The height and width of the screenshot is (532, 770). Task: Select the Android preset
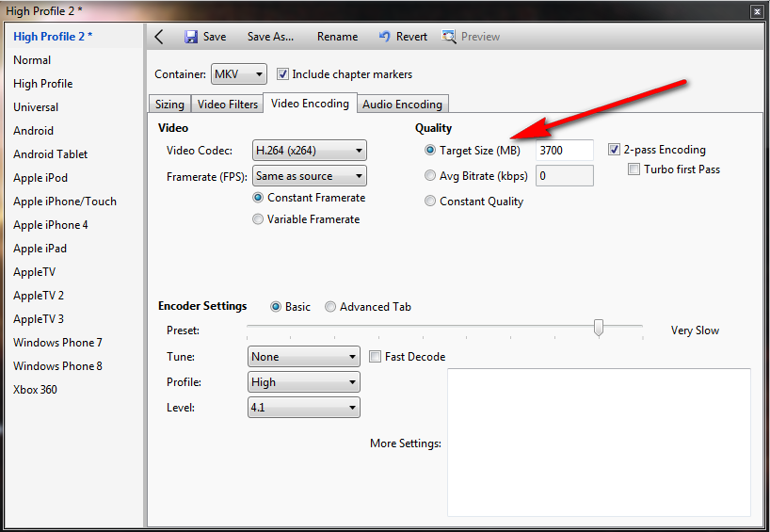pyautogui.click(x=33, y=131)
